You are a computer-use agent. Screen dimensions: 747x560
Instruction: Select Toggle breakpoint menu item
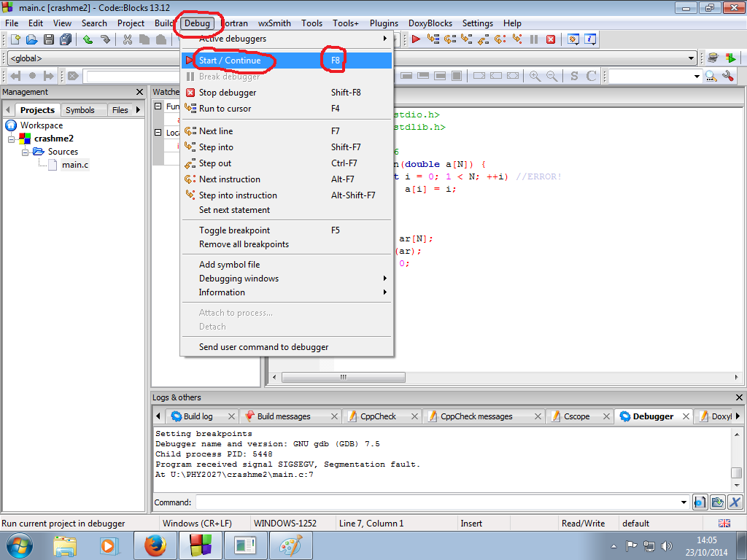tap(287, 230)
